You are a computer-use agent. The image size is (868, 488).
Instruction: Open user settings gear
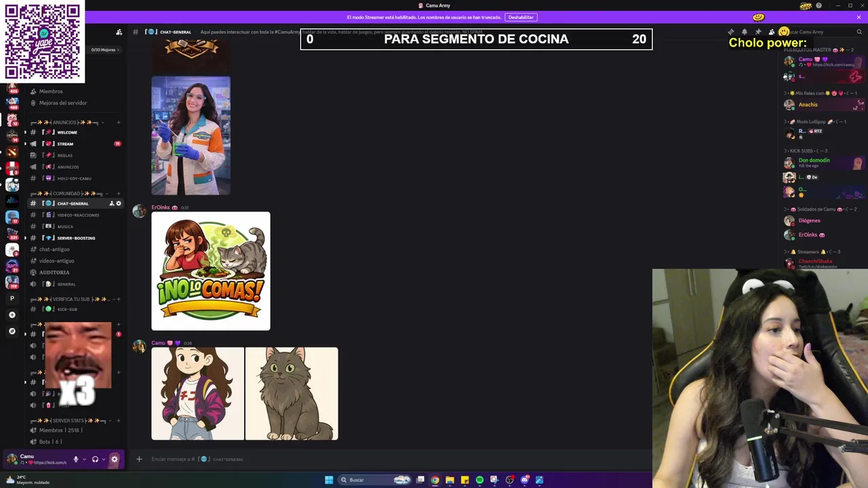pos(114,459)
